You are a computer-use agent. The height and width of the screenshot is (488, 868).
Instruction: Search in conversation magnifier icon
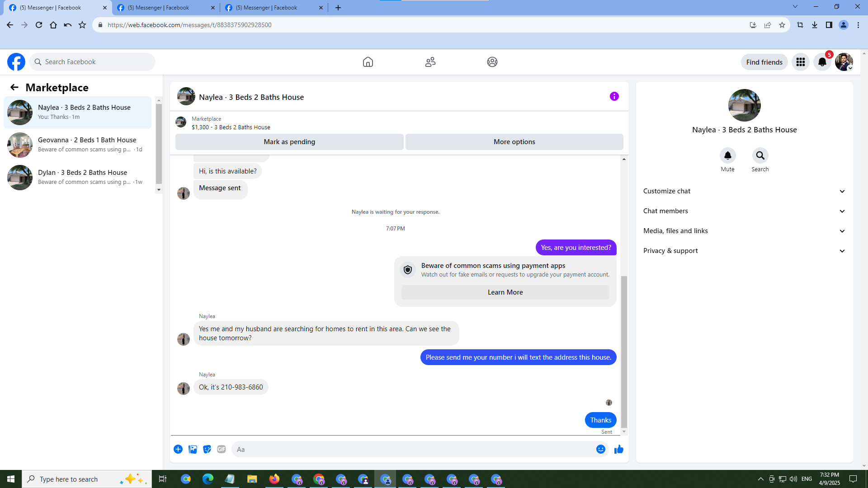(x=760, y=155)
